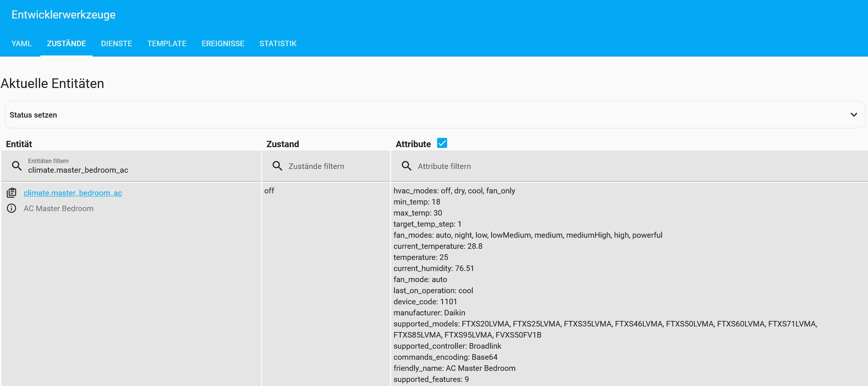Switch to the YAML tab
The image size is (868, 386).
click(x=21, y=44)
